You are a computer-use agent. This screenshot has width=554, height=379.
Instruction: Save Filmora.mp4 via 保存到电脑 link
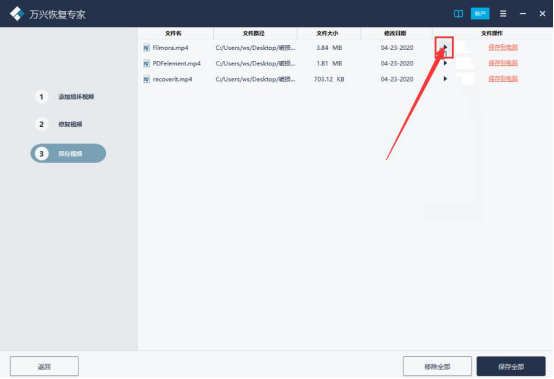503,47
